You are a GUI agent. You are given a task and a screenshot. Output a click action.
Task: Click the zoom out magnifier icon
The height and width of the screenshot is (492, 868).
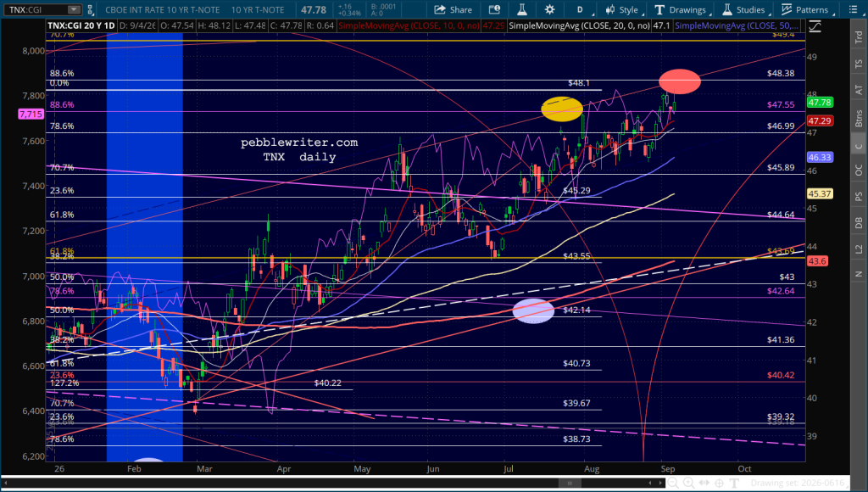(672, 484)
